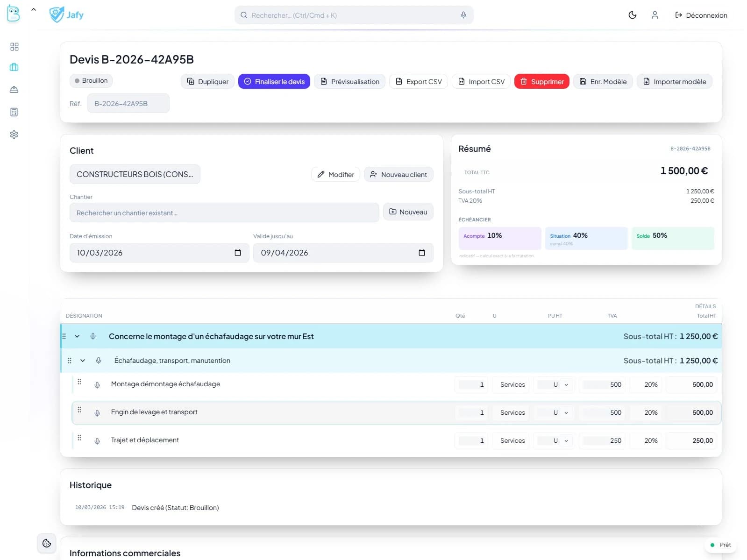
Task: Toggle dark mode moon icon
Action: 632,15
